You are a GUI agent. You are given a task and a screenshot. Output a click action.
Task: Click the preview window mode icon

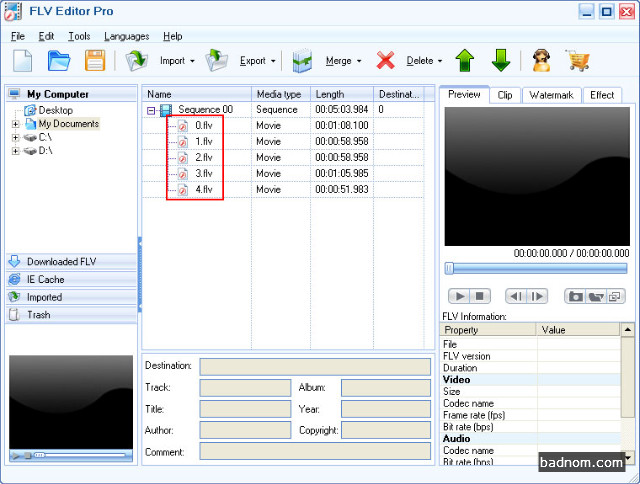[x=615, y=296]
